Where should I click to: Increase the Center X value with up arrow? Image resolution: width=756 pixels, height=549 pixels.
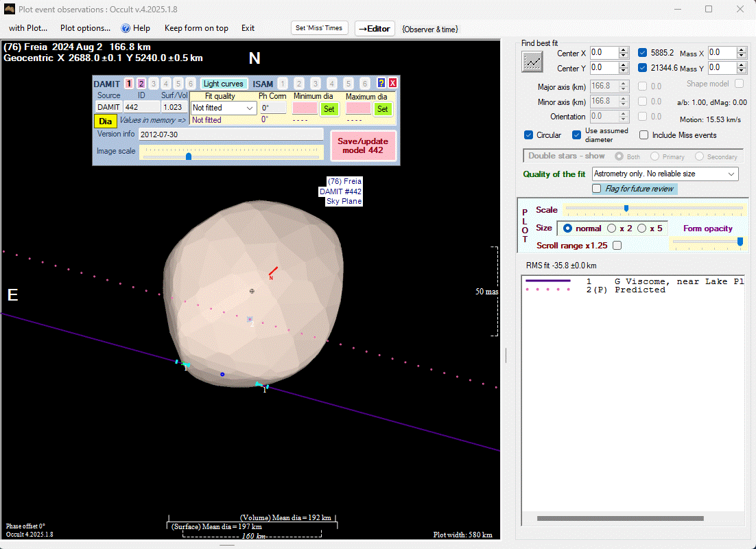623,50
